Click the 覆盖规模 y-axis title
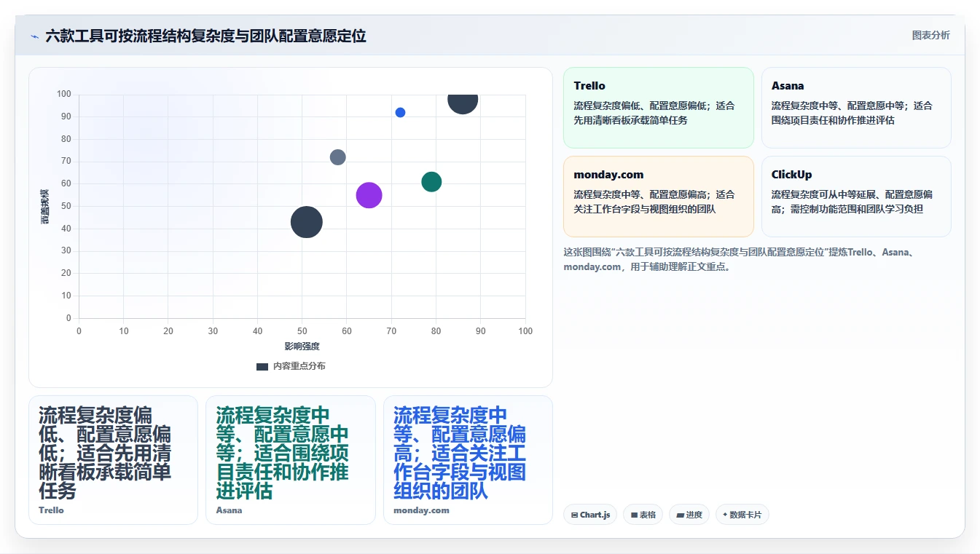This screenshot has height=554, width=980. coord(44,207)
